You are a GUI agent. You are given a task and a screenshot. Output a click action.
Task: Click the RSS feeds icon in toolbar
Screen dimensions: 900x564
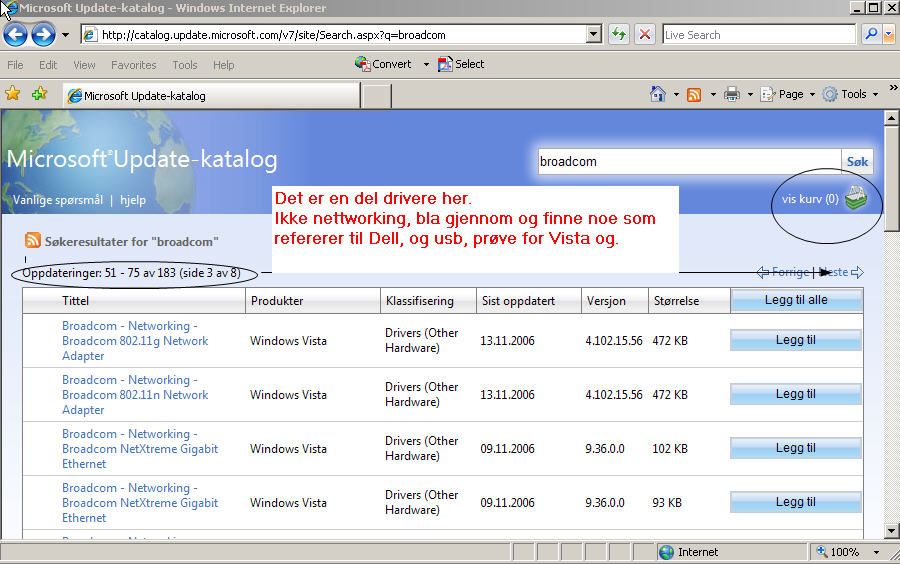(694, 95)
